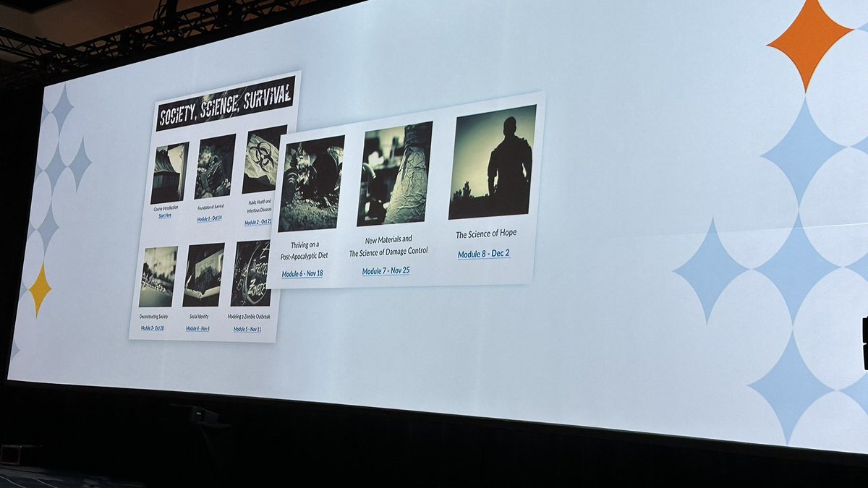The image size is (868, 488).
Task: Select the Modeling a Zombie Outbreak thumbnail
Action: pos(251,273)
